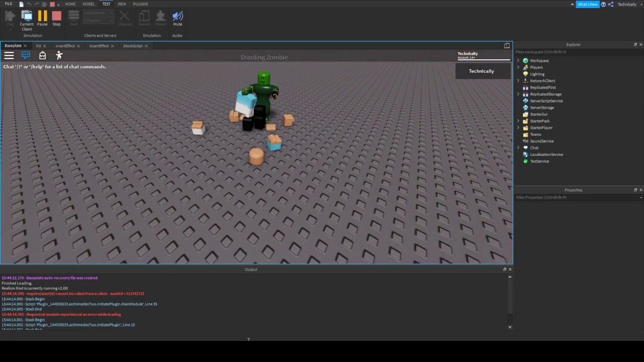Expand the Players tree node
This screenshot has height=362, width=644.
click(x=518, y=67)
